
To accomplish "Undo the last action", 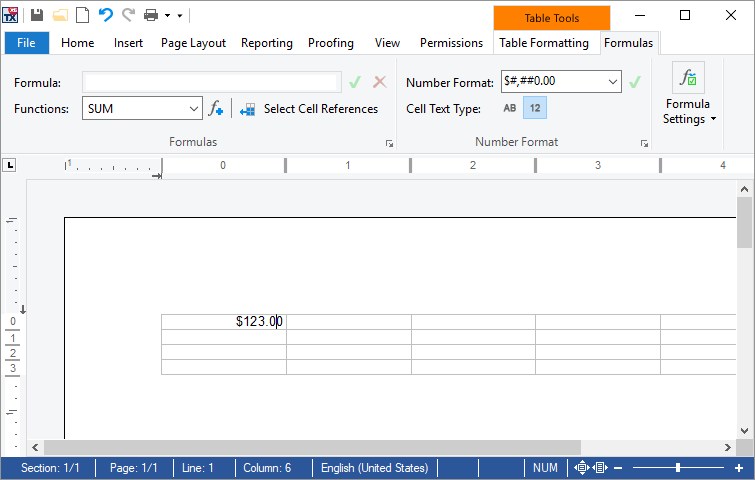I will coord(105,15).
